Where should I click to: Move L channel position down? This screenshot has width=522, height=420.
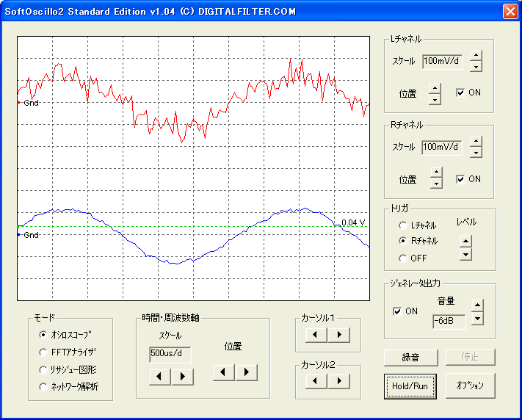tap(435, 99)
